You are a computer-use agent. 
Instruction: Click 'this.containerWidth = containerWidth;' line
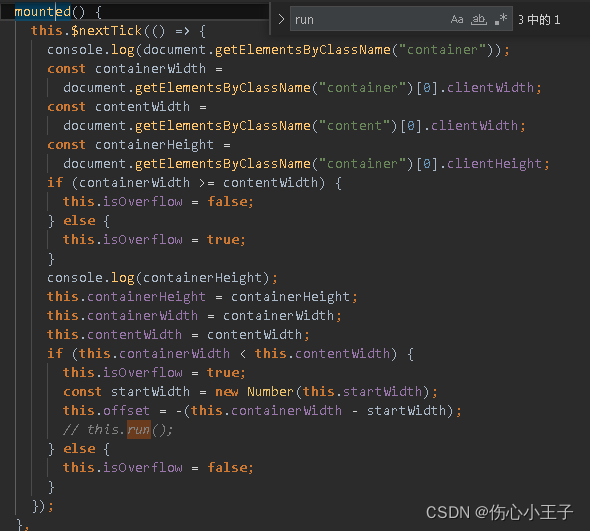coord(194,315)
